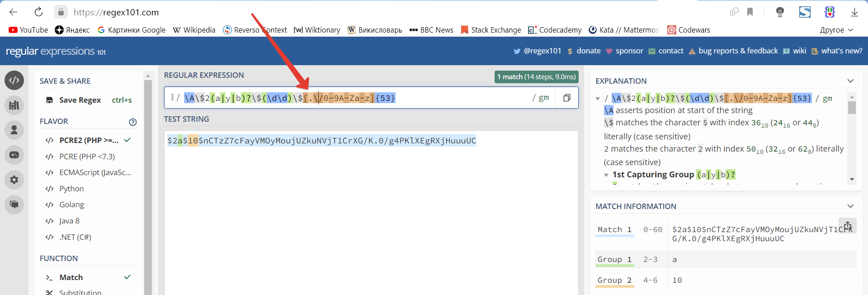The image size is (868, 295).
Task: Select the Match function
Action: coord(71,277)
